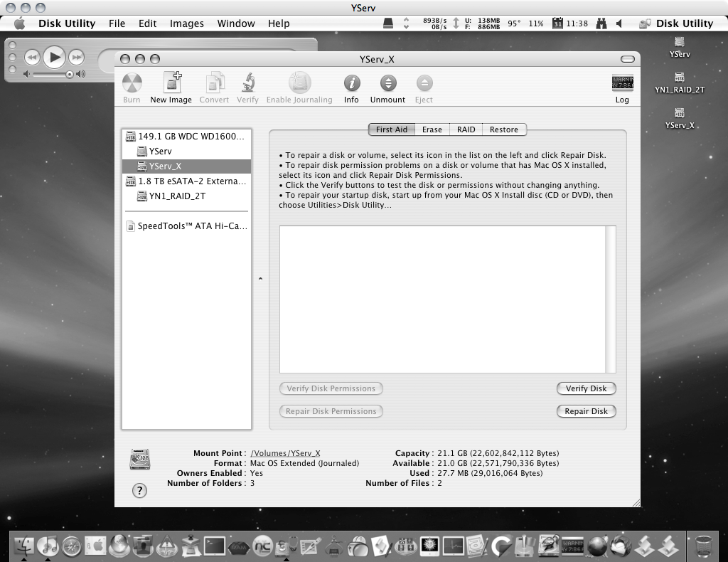Select the SpeedTools ATA Hi-Ca image

(187, 226)
